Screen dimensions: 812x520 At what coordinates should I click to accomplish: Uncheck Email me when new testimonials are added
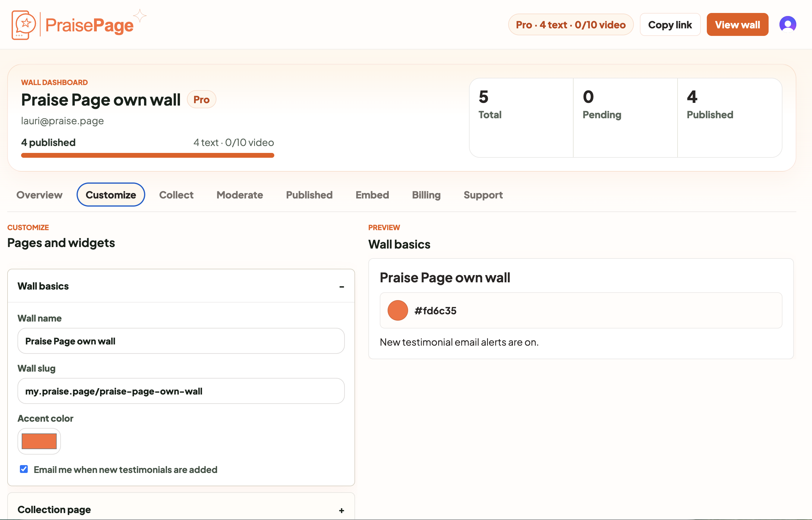pos(24,469)
